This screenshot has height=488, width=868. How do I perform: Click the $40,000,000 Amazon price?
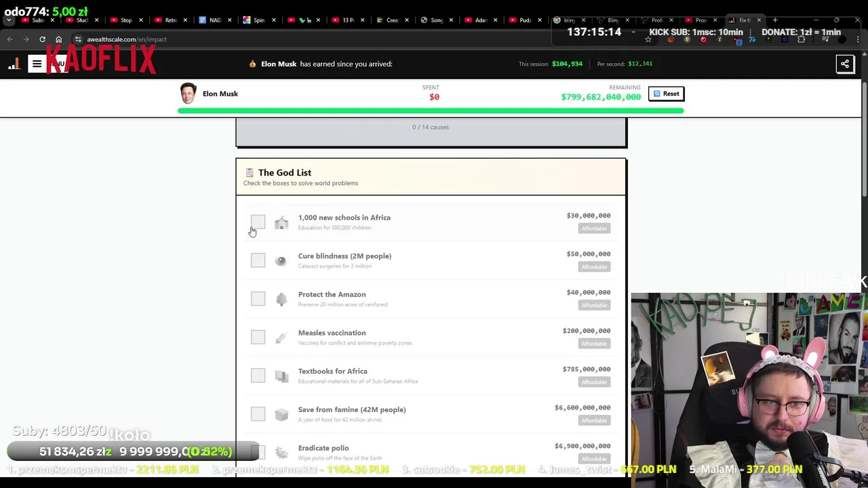(x=589, y=292)
